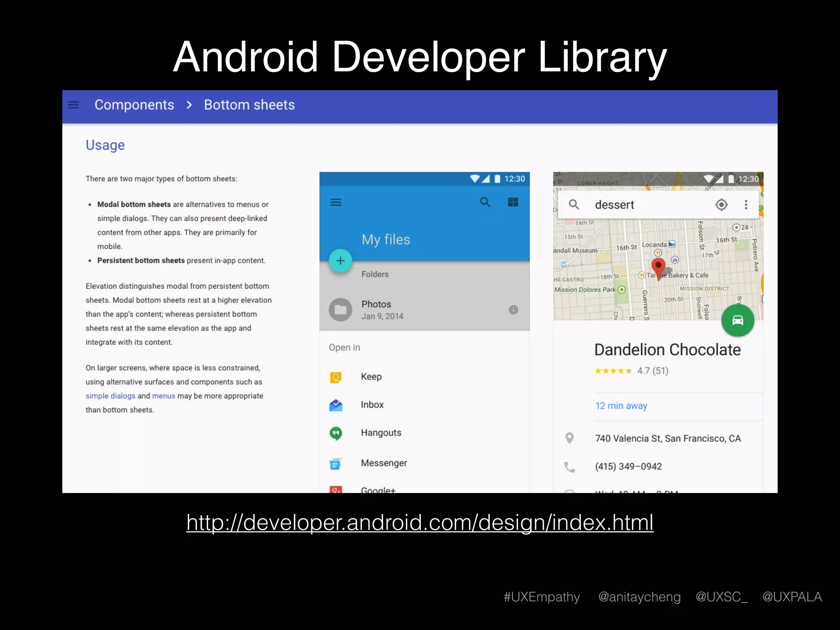Open the My files hamburger menu icon
The height and width of the screenshot is (630, 840).
coord(336,202)
